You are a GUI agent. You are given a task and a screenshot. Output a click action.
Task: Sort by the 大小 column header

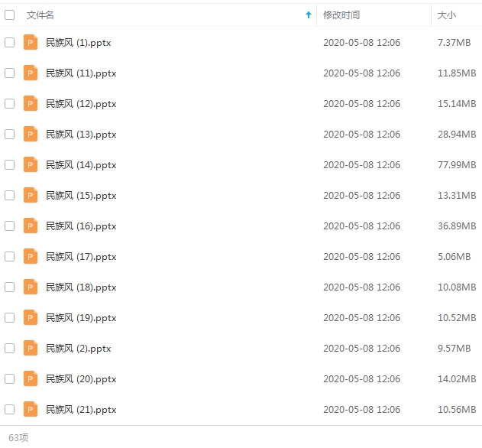(447, 15)
